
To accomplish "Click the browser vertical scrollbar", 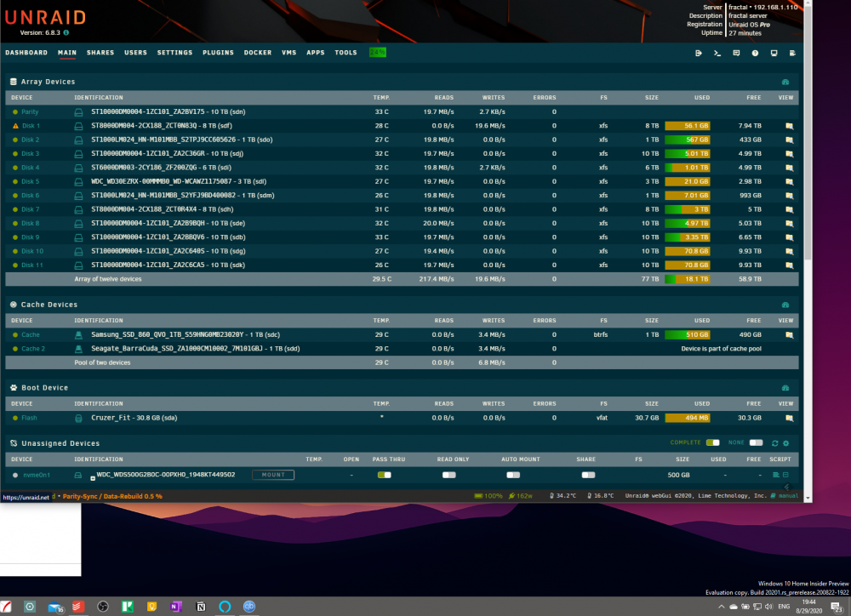I will (x=808, y=135).
